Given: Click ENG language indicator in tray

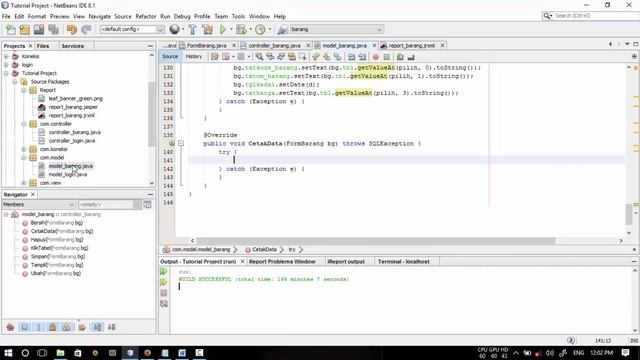Looking at the screenshot, I should coord(578,353).
